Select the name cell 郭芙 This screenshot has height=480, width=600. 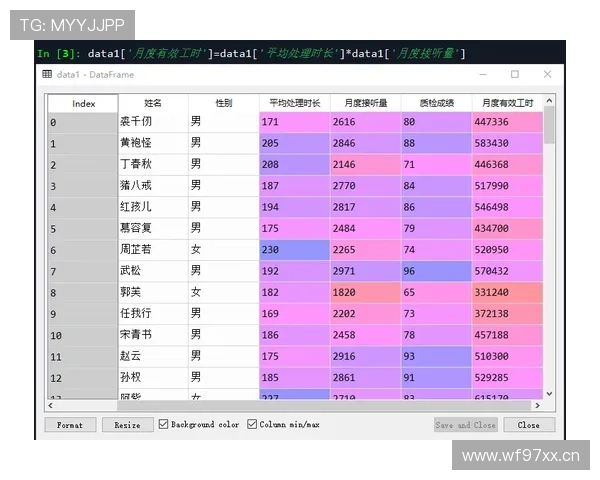153,292
